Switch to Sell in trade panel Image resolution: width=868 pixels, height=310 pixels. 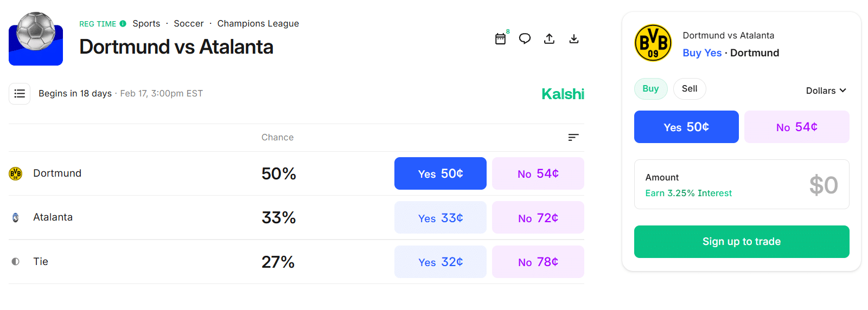point(689,89)
